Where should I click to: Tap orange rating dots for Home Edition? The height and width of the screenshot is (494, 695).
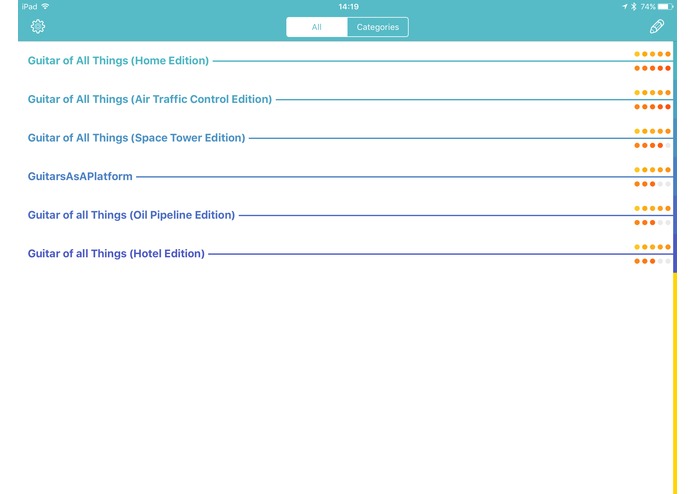[x=652, y=68]
